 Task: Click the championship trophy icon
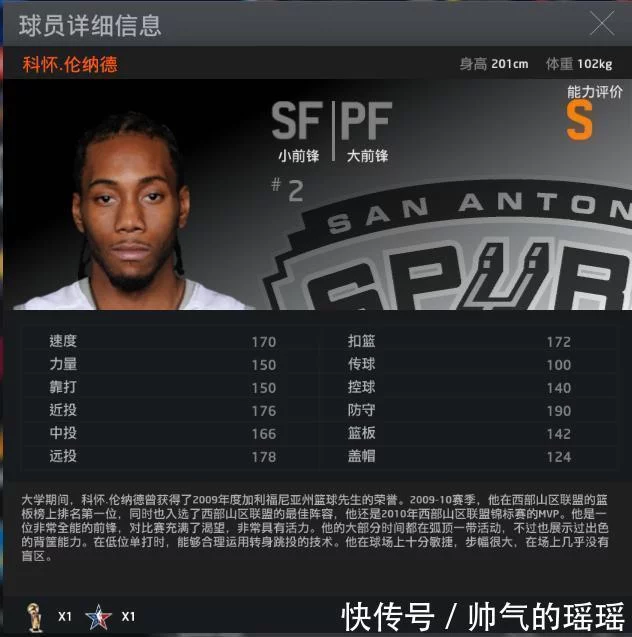click(35, 617)
